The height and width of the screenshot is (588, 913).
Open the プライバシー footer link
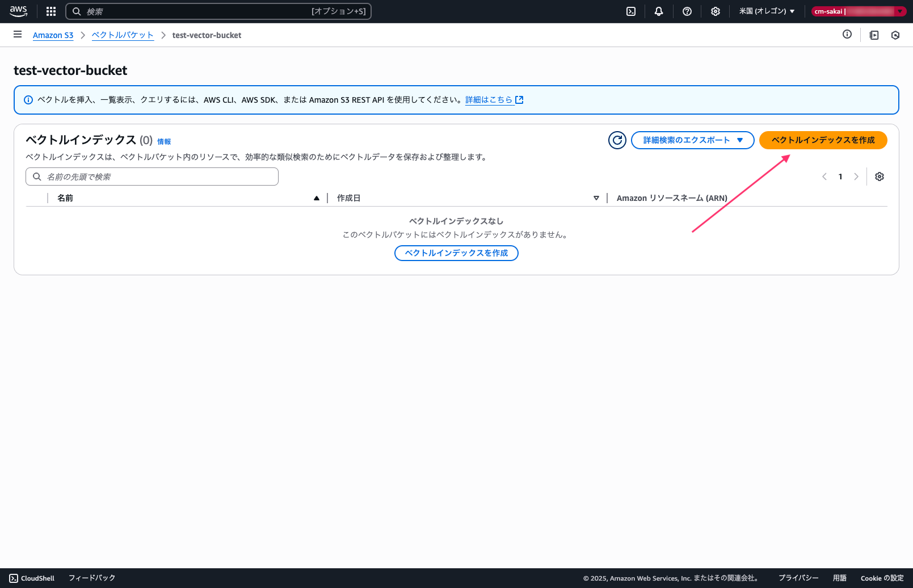798,578
